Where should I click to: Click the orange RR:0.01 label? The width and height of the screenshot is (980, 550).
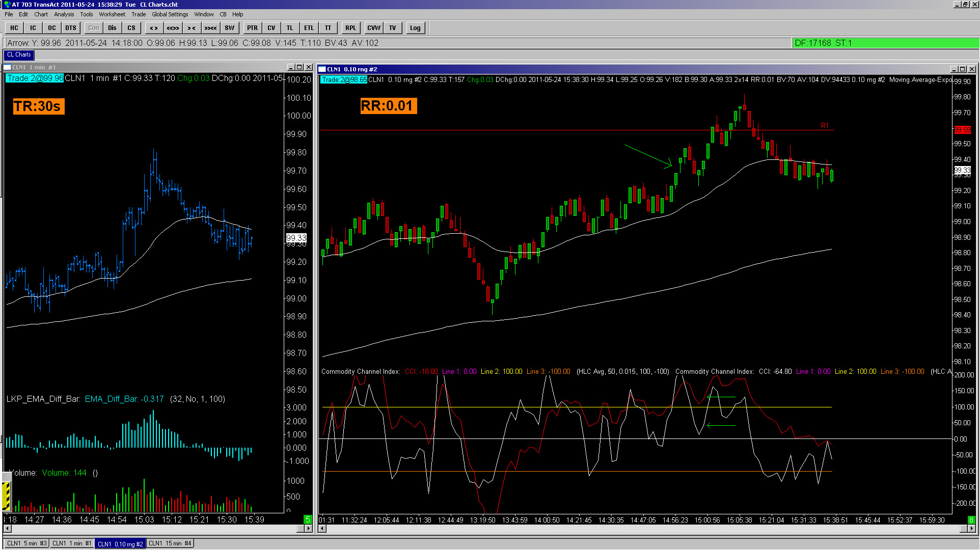388,106
